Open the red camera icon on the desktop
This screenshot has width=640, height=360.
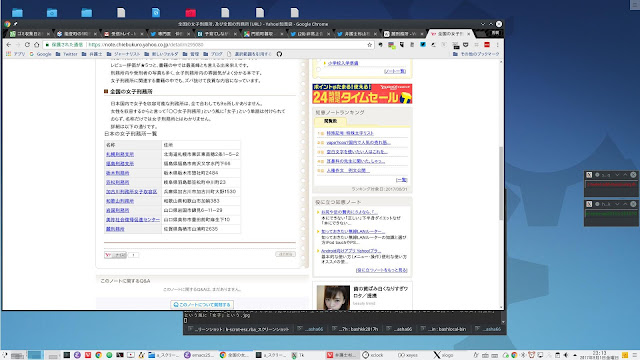pyautogui.click(x=191, y=13)
